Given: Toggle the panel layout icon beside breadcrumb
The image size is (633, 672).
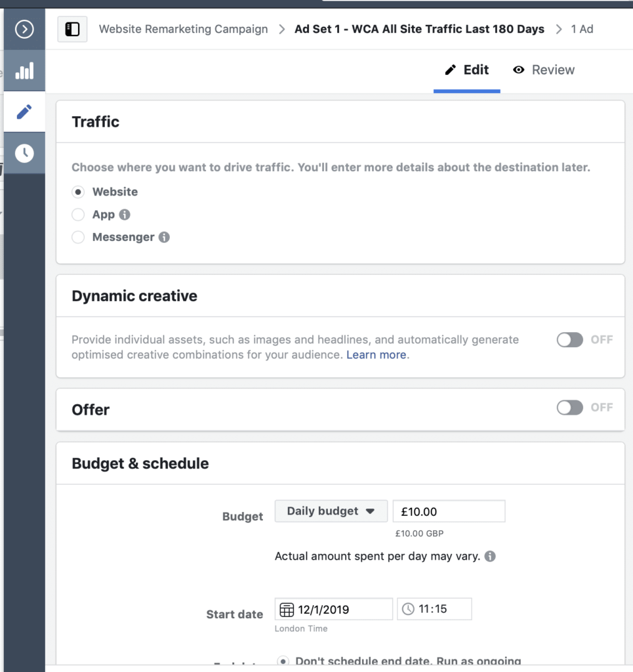Looking at the screenshot, I should point(72,29).
